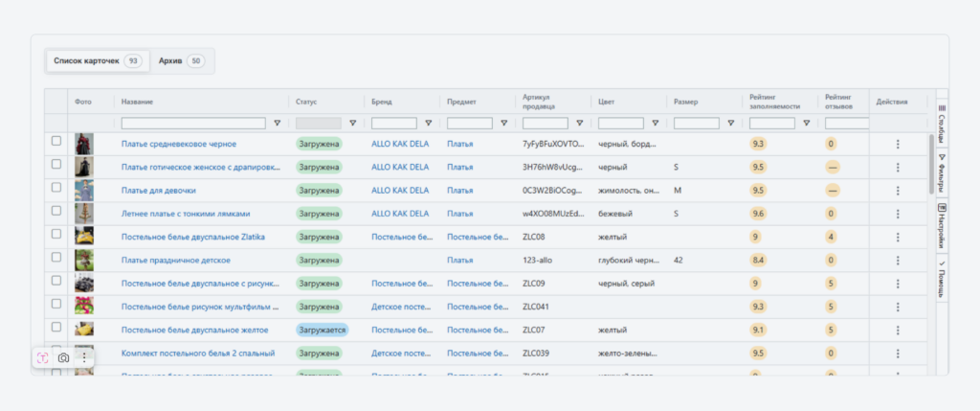
Task: Click ALLO KAK DELA brand in first row
Action: (x=400, y=144)
